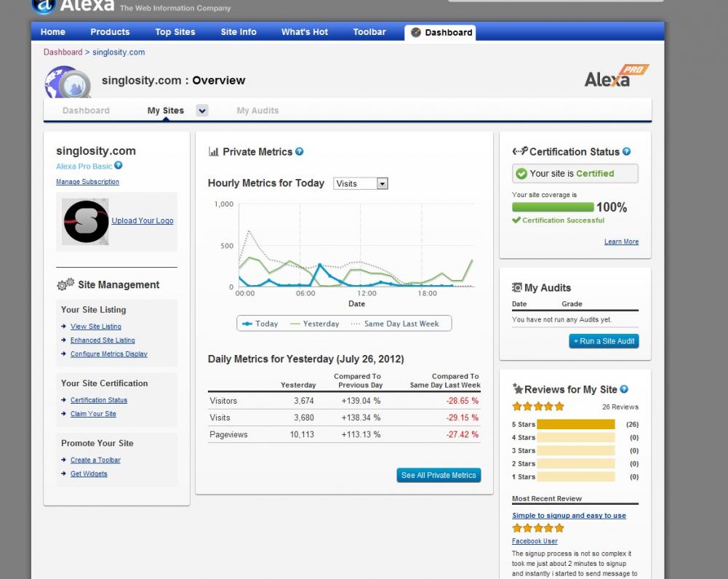Expand the My Sites dropdown arrow

(x=202, y=111)
